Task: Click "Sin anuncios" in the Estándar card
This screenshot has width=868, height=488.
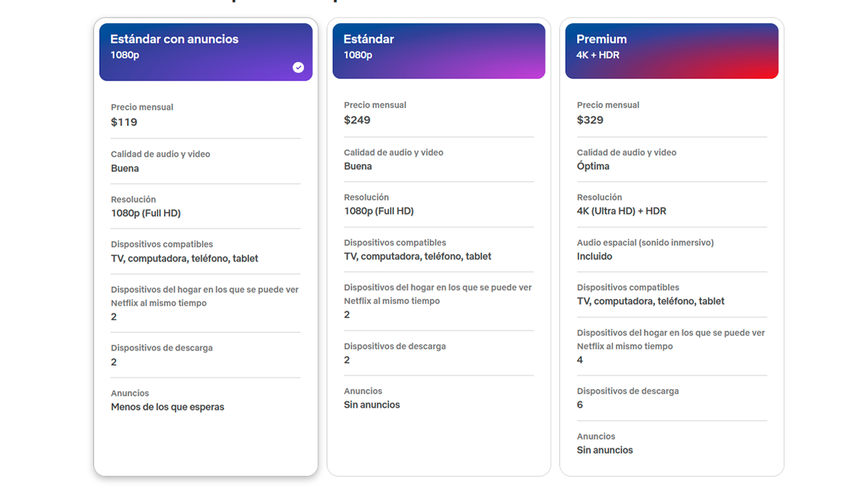Action: (372, 405)
